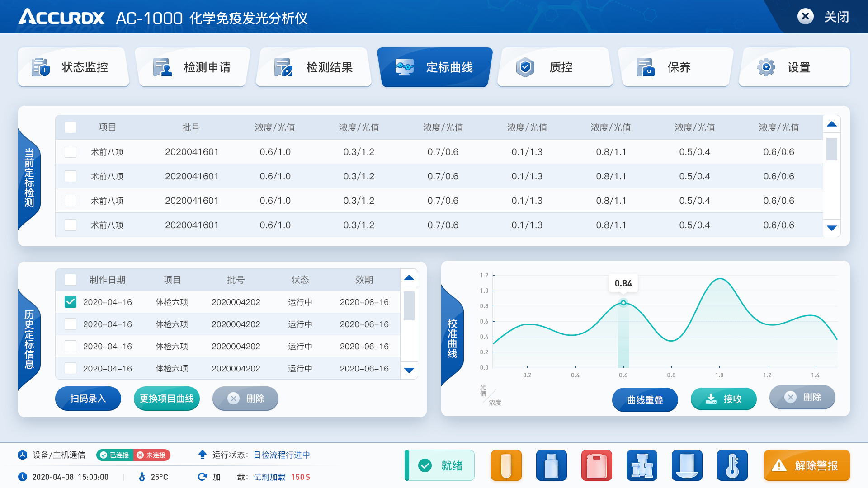This screenshot has width=868, height=488.
Task: Select the 0.84 data point on the curve
Action: pyautogui.click(x=624, y=303)
